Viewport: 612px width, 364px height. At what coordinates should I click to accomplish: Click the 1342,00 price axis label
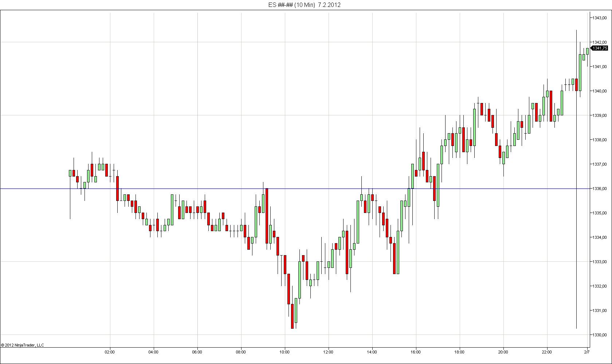tap(600, 42)
